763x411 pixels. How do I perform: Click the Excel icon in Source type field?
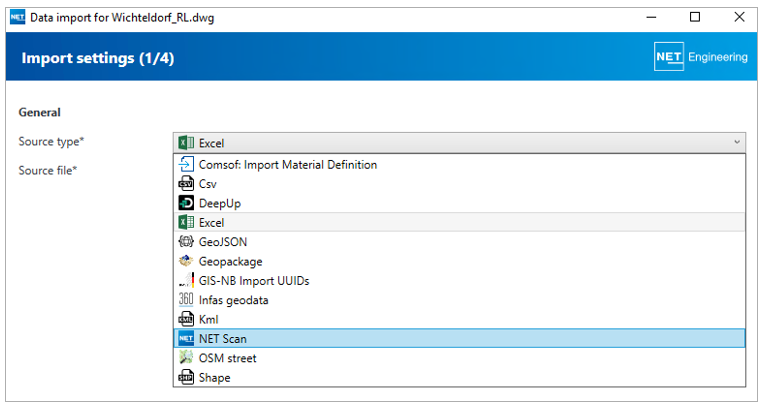pos(186,143)
